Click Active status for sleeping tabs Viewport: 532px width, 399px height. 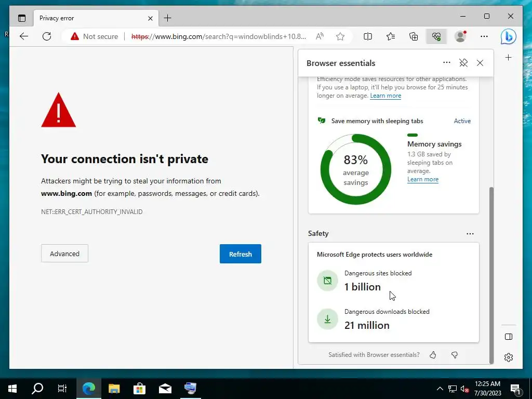[x=462, y=121]
